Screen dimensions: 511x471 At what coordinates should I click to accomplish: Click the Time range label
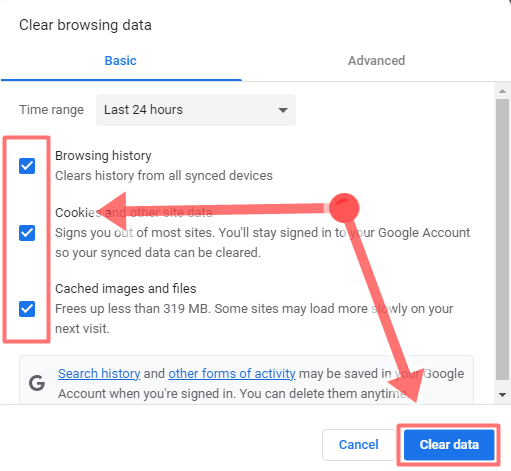51,110
